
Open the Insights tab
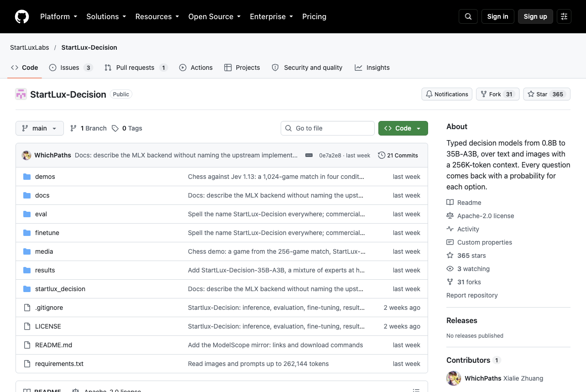click(x=372, y=68)
